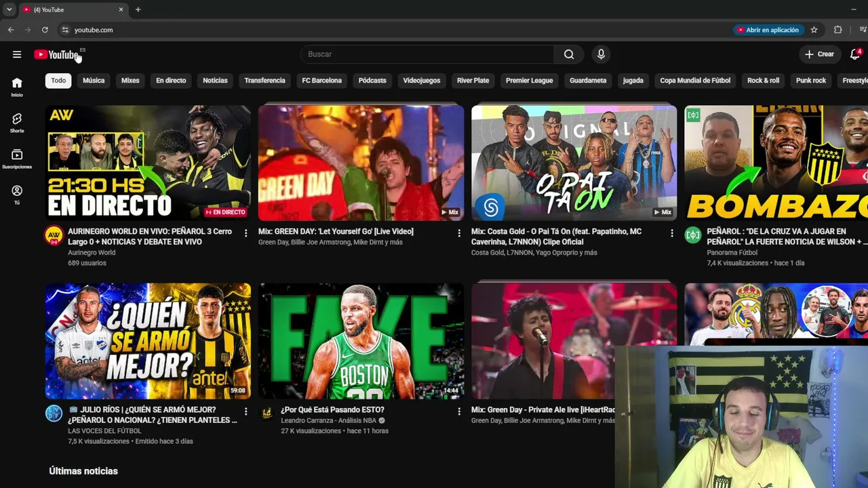
Task: Play the FAKE Boston Celtics thumbnail
Action: coord(361,341)
